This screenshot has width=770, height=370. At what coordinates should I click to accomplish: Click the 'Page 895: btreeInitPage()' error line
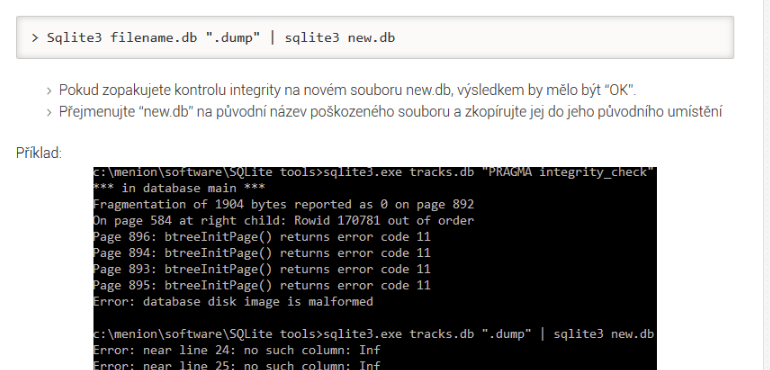(x=262, y=285)
